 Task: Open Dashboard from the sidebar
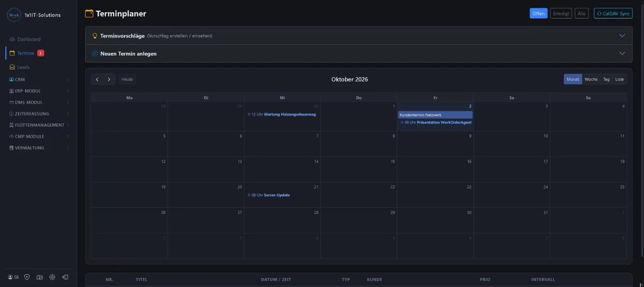(25, 39)
